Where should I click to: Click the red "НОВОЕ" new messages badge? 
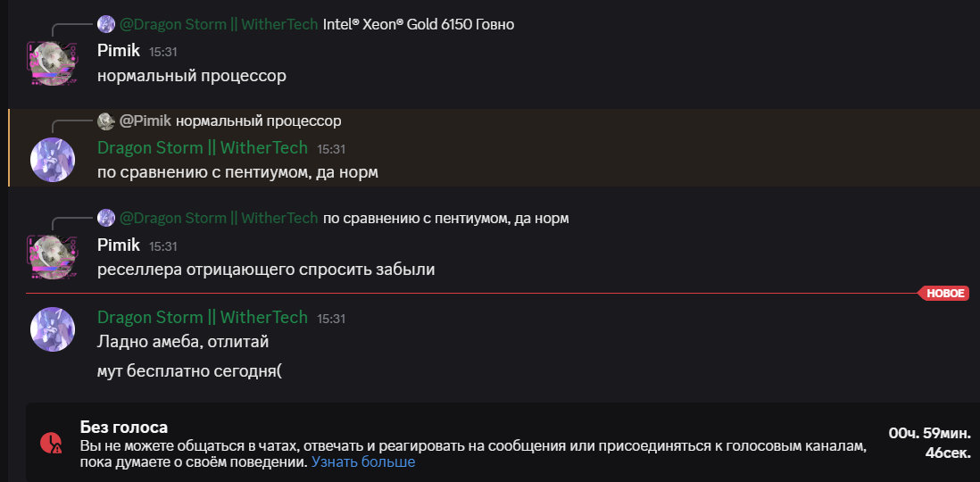946,293
